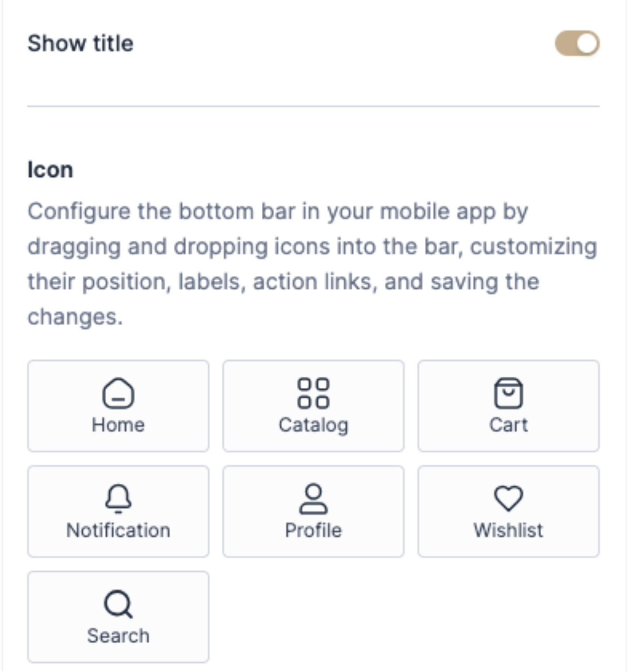Click the Home icon

pyautogui.click(x=118, y=393)
